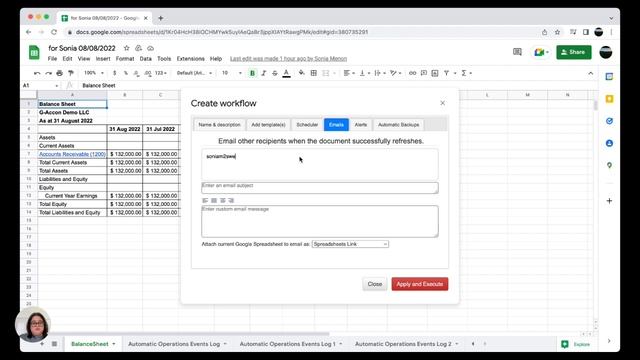640x360 pixels.
Task: Click Apply and Execute button
Action: (x=420, y=284)
